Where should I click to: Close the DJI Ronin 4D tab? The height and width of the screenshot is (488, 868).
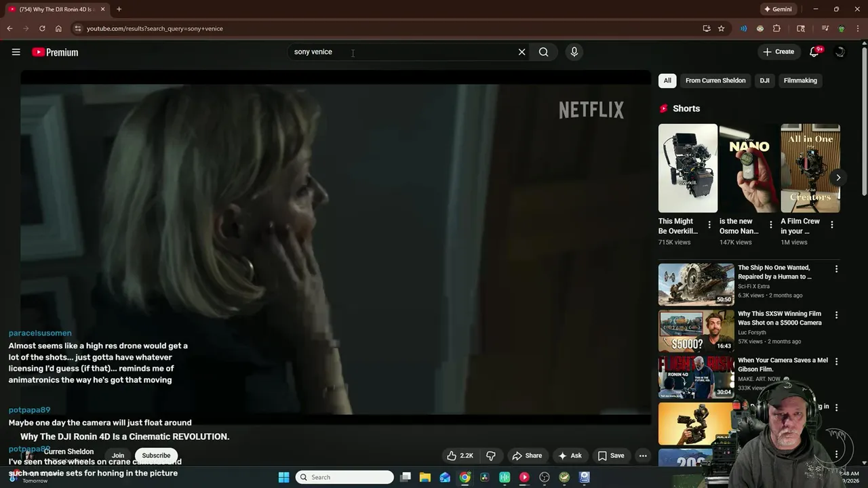pyautogui.click(x=102, y=9)
